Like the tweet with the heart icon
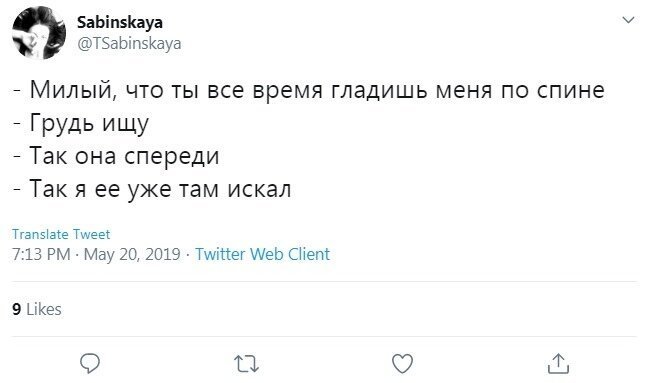This screenshot has height=383, width=649. tap(402, 364)
